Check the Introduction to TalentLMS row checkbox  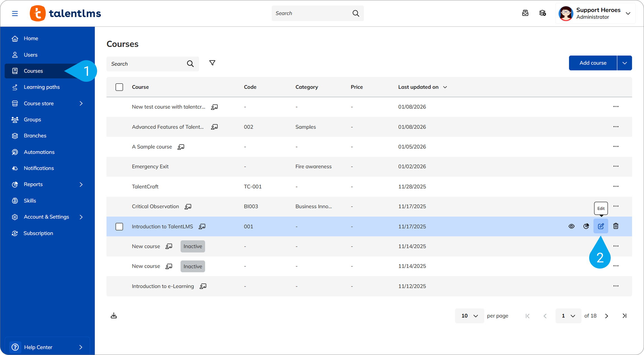(x=119, y=226)
